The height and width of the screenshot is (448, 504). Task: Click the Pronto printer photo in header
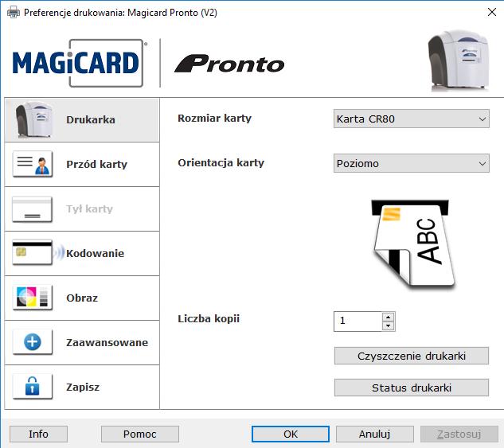[x=459, y=60]
